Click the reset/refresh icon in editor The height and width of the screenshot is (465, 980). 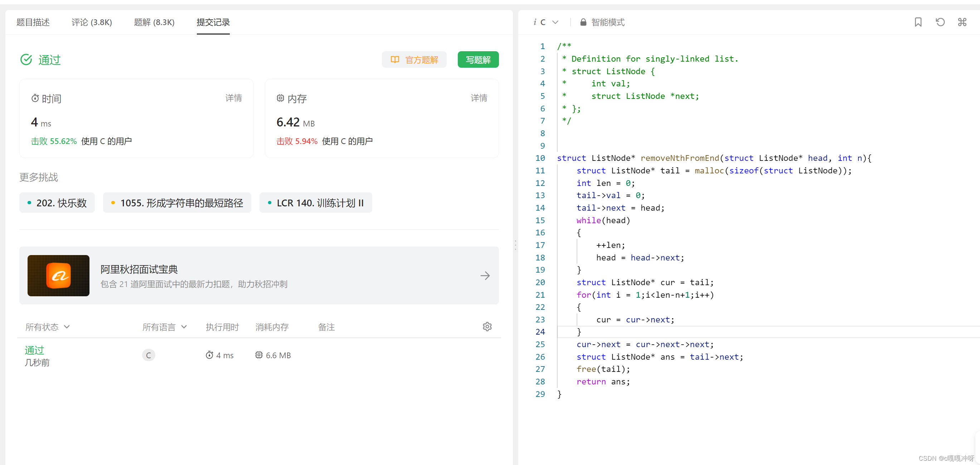(x=939, y=23)
